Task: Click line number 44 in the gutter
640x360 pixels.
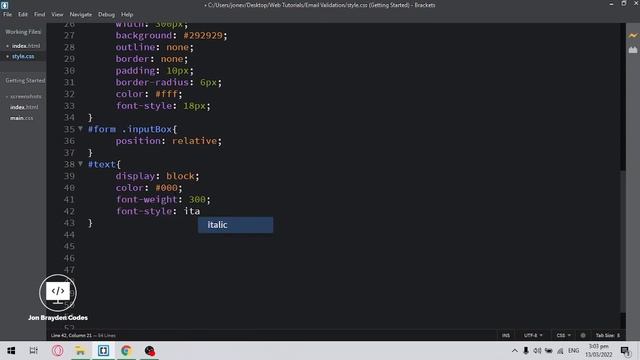Action: coord(69,235)
